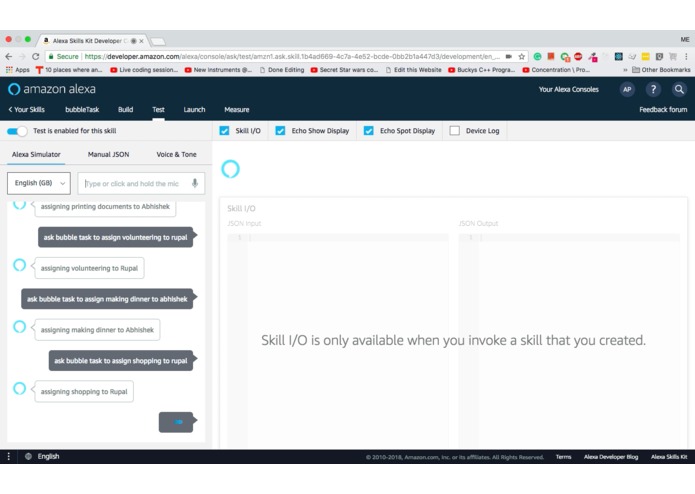The width and height of the screenshot is (695, 494).
Task: Open Alexa Skills Kit footer link
Action: [669, 457]
